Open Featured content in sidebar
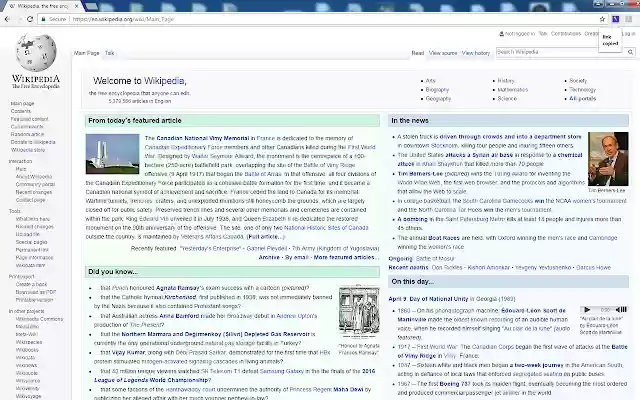The width and height of the screenshot is (640, 400). pyautogui.click(x=29, y=119)
